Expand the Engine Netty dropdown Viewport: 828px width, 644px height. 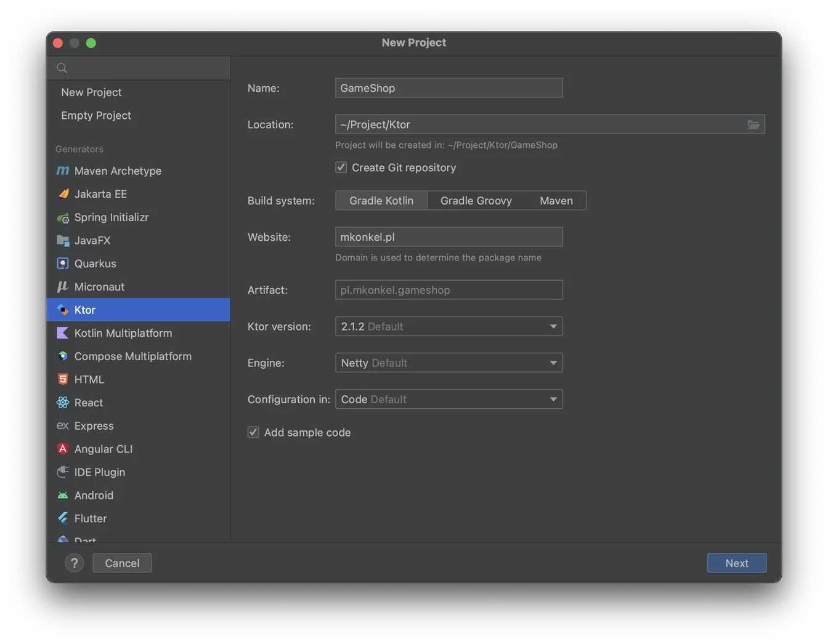coord(448,363)
